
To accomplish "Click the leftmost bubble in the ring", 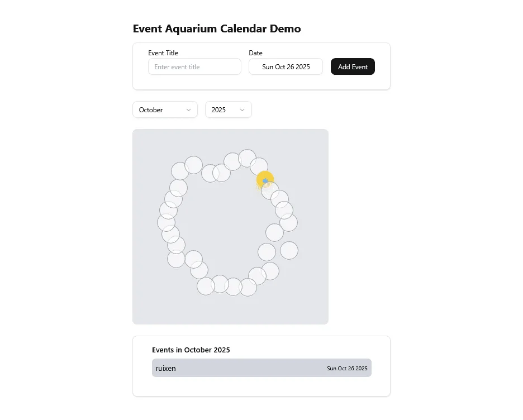I will pyautogui.click(x=167, y=222).
